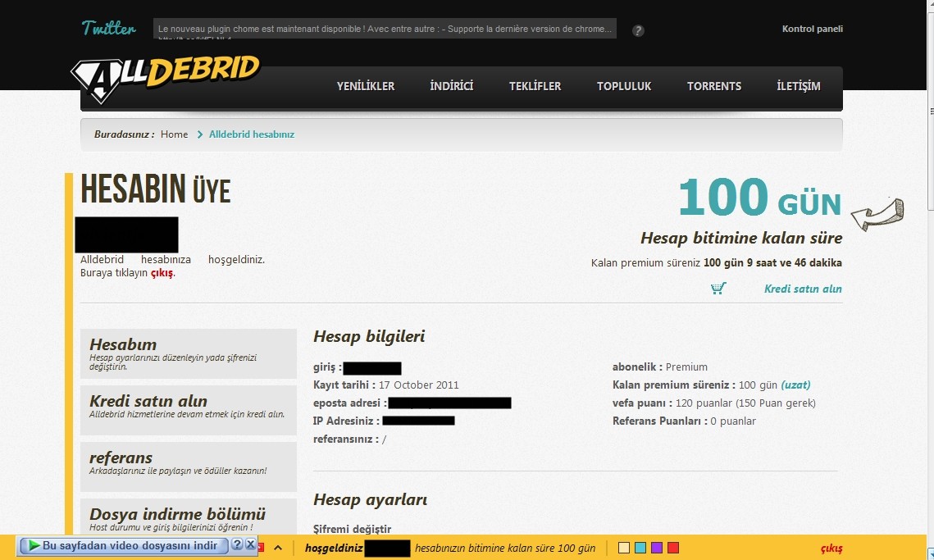Open the İLETİŞİM menu
This screenshot has width=934, height=560.
point(799,86)
